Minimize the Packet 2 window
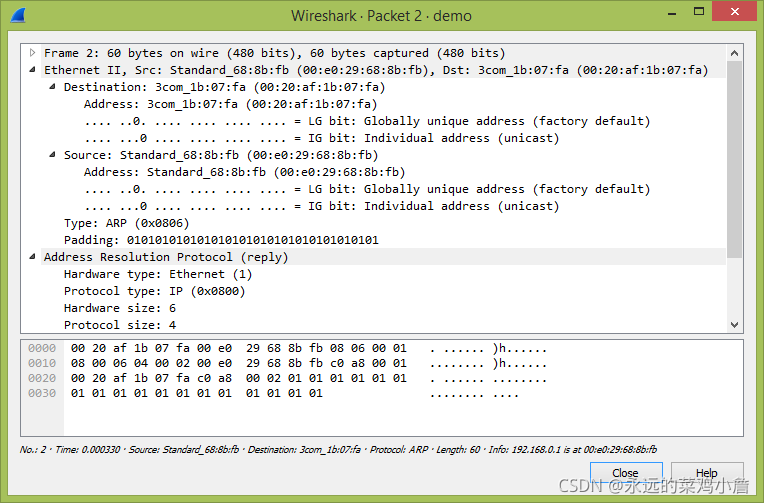Viewport: 764px width, 503px height. [672, 12]
